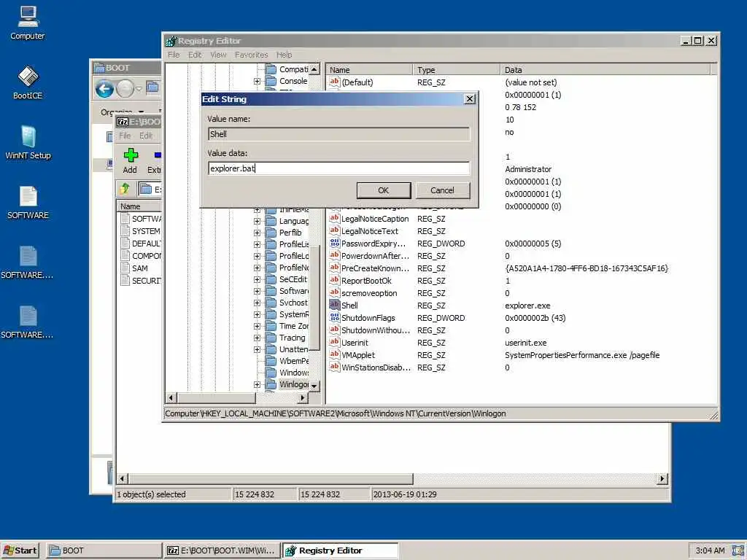Open the Computer desktop icon
Viewport: 747px width, 560px height.
click(28, 23)
